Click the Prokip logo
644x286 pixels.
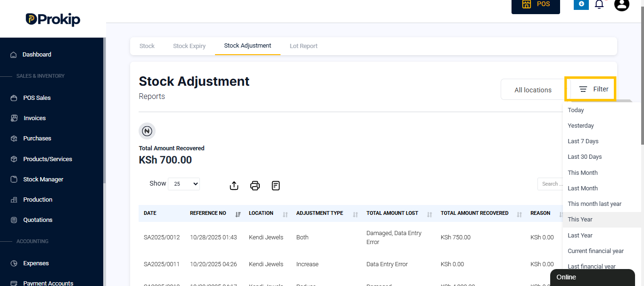(53, 19)
